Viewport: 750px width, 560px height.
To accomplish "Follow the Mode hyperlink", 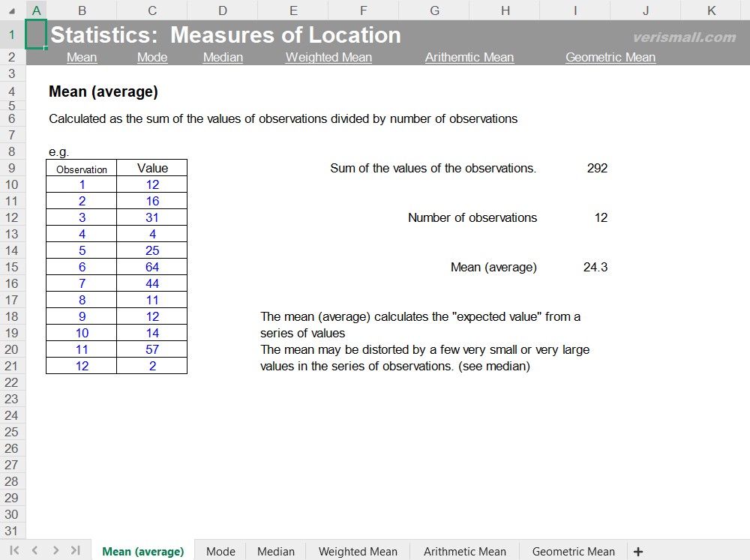I will coord(151,57).
